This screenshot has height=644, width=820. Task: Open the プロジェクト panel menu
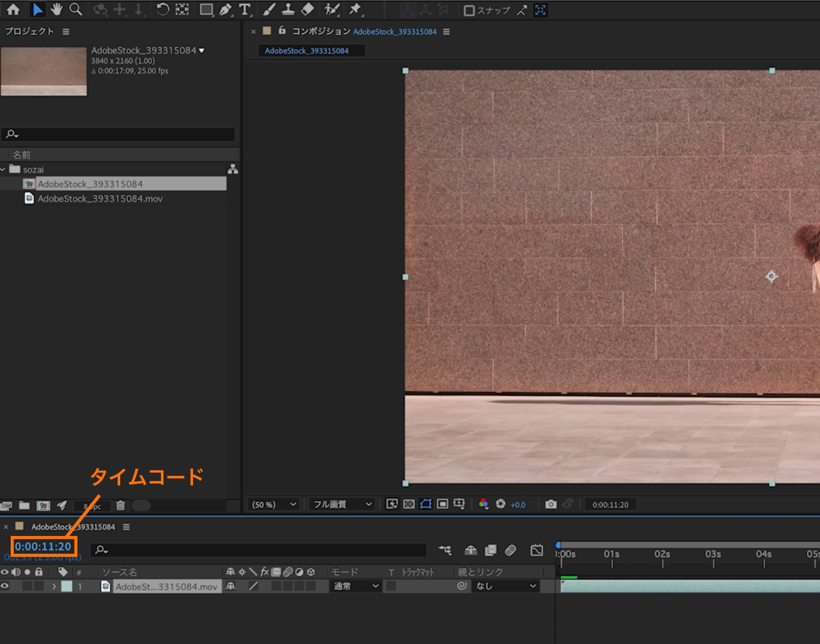pyautogui.click(x=66, y=32)
